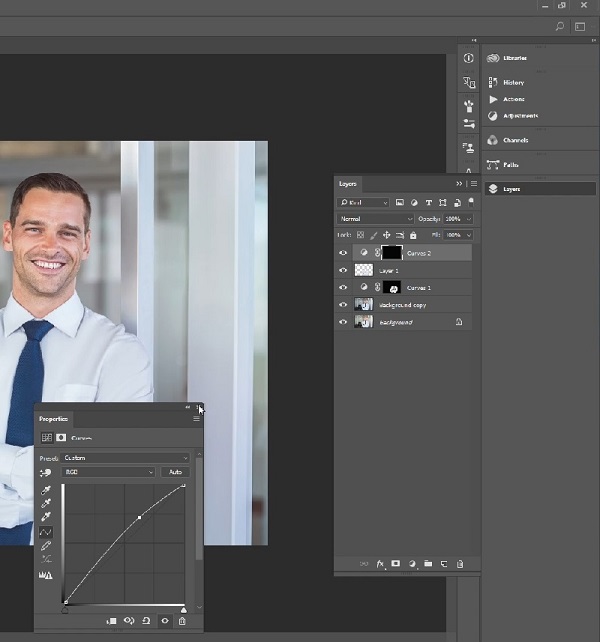Select the black point eyedropper in Curves
Image resolution: width=600 pixels, height=642 pixels.
(x=46, y=491)
